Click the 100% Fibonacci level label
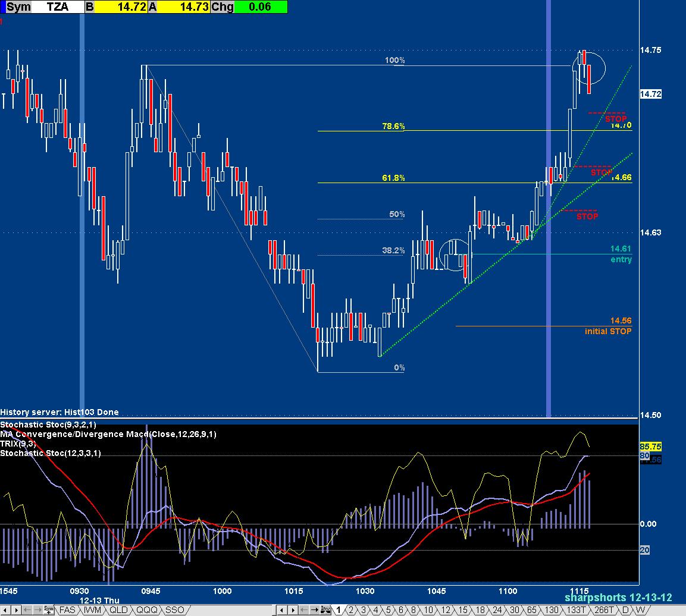Screen dimensions: 686x616 [x=394, y=60]
